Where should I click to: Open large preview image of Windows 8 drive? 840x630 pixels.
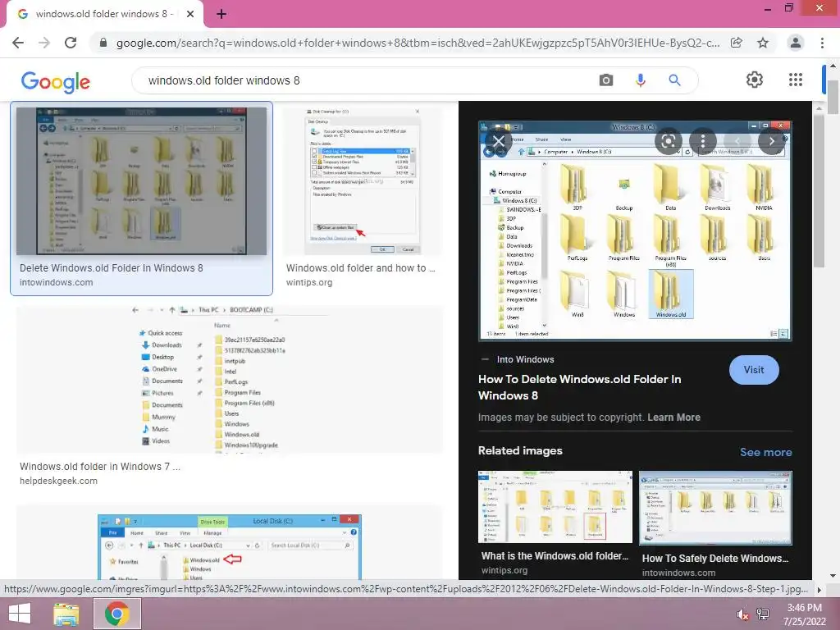click(x=635, y=231)
